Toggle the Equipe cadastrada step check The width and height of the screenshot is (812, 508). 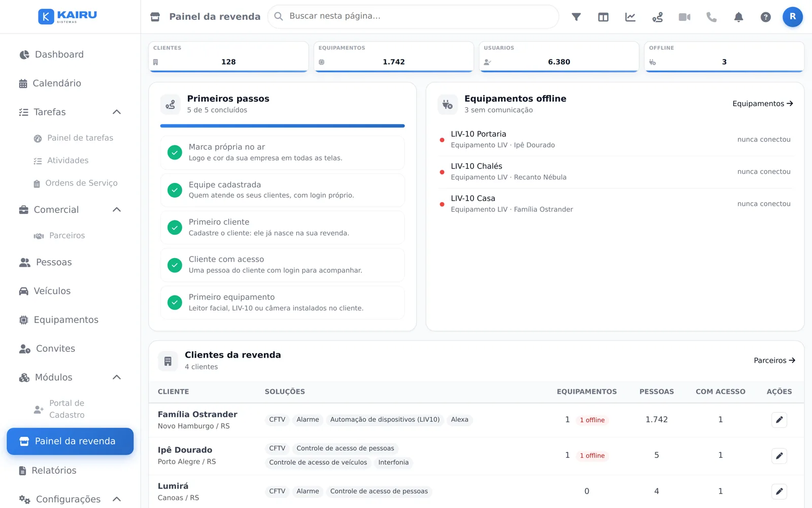click(175, 190)
